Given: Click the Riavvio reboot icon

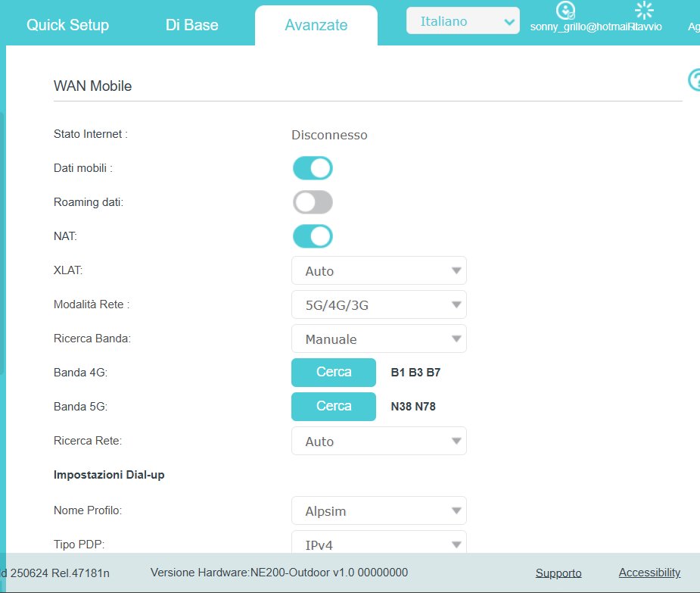Looking at the screenshot, I should 644,11.
